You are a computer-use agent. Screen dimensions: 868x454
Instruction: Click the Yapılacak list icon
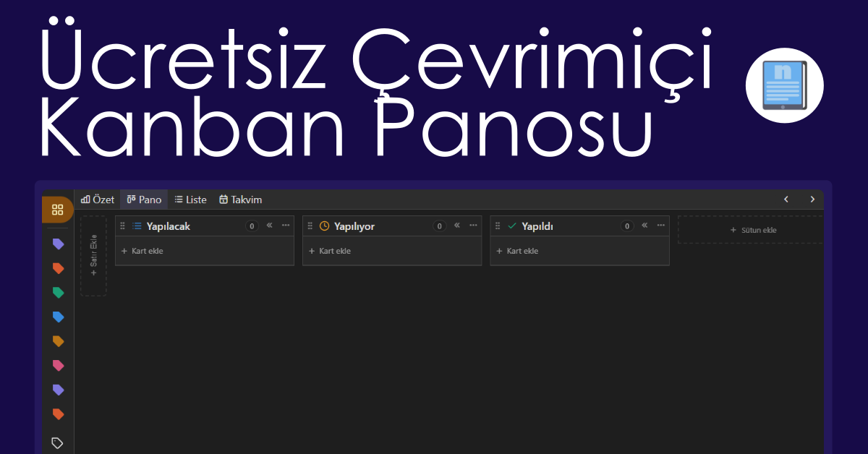(137, 226)
